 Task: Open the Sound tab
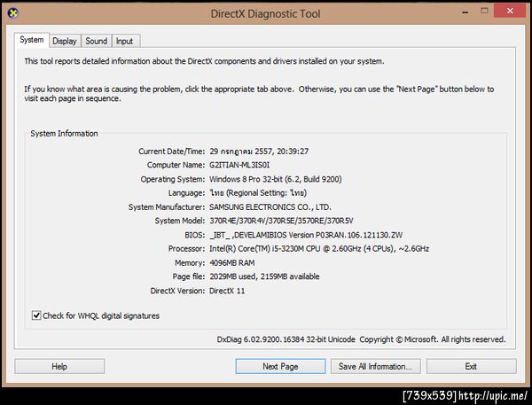click(x=97, y=41)
